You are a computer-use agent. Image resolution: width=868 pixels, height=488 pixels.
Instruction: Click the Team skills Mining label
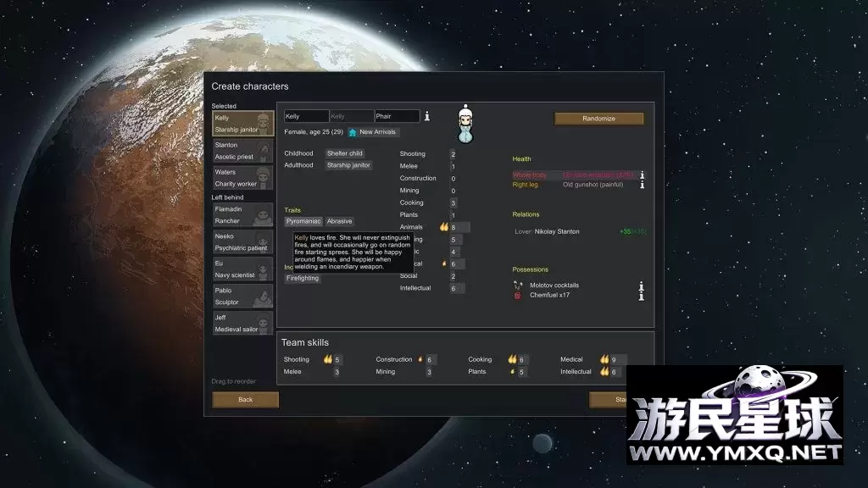386,372
